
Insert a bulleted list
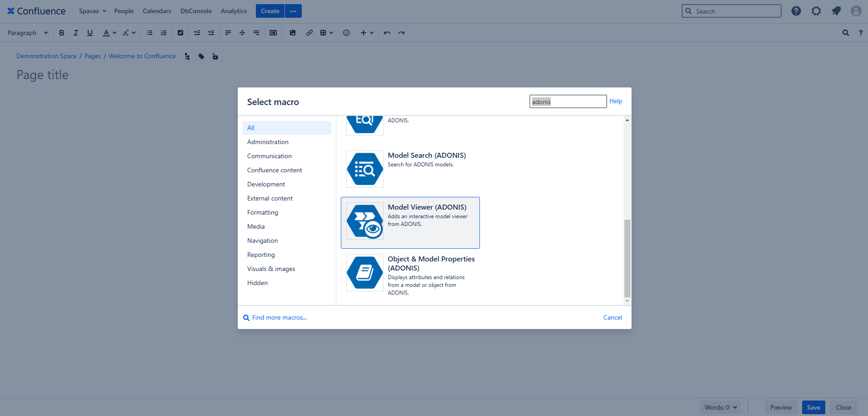coord(149,32)
